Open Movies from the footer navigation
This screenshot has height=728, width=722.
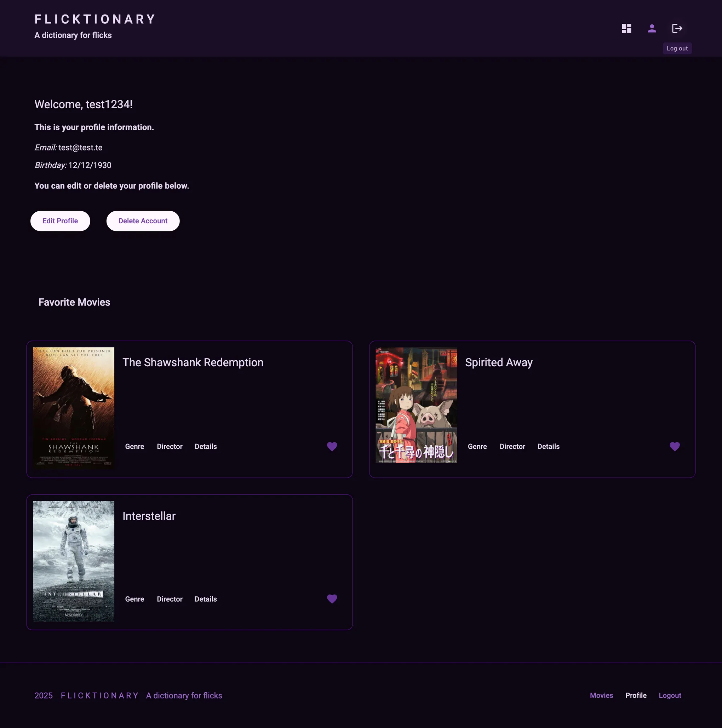pyautogui.click(x=601, y=695)
